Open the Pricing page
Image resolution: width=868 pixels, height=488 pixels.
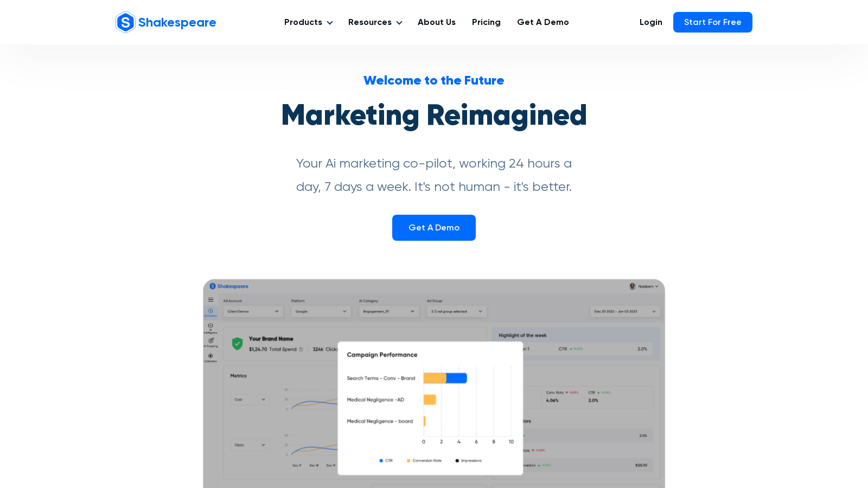486,22
